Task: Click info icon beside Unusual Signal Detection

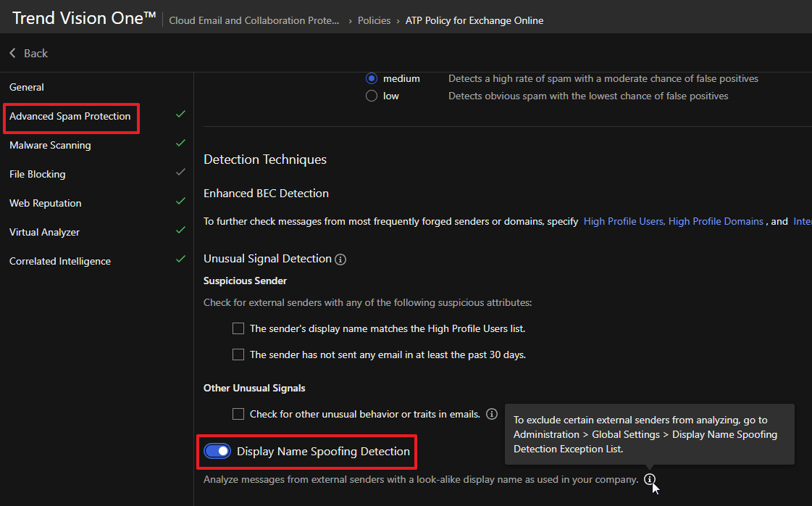Action: [x=340, y=260]
